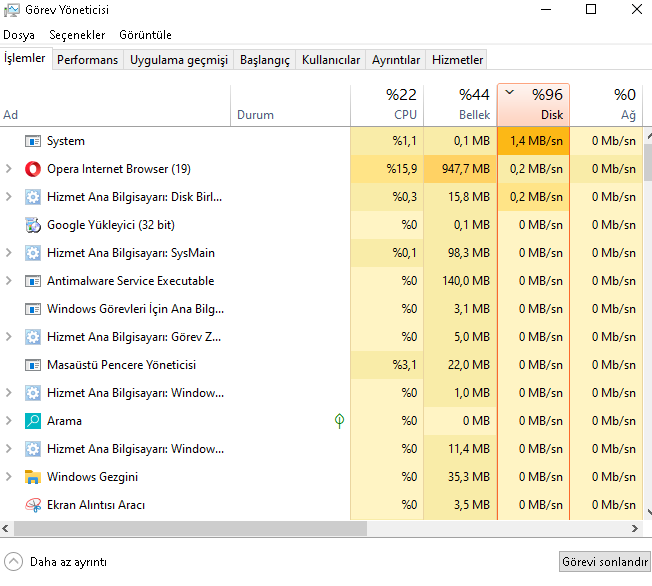Click the System process icon

click(33, 141)
